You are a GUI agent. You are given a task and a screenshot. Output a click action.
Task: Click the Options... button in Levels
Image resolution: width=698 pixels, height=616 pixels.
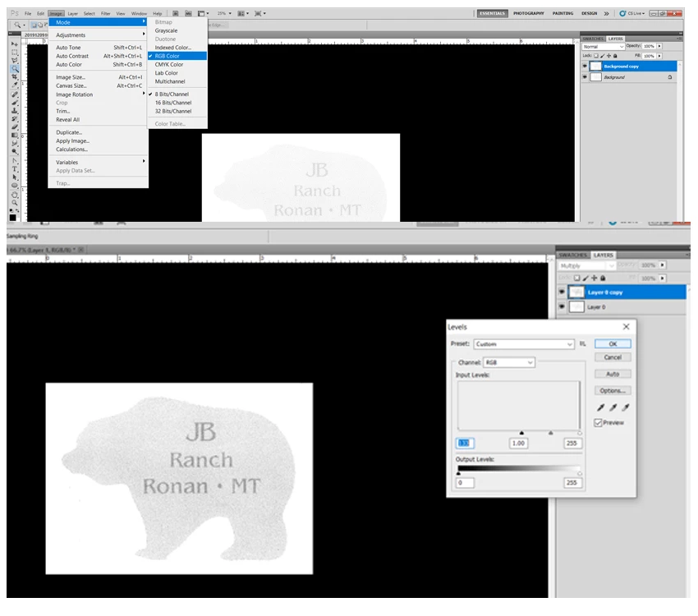tap(613, 390)
